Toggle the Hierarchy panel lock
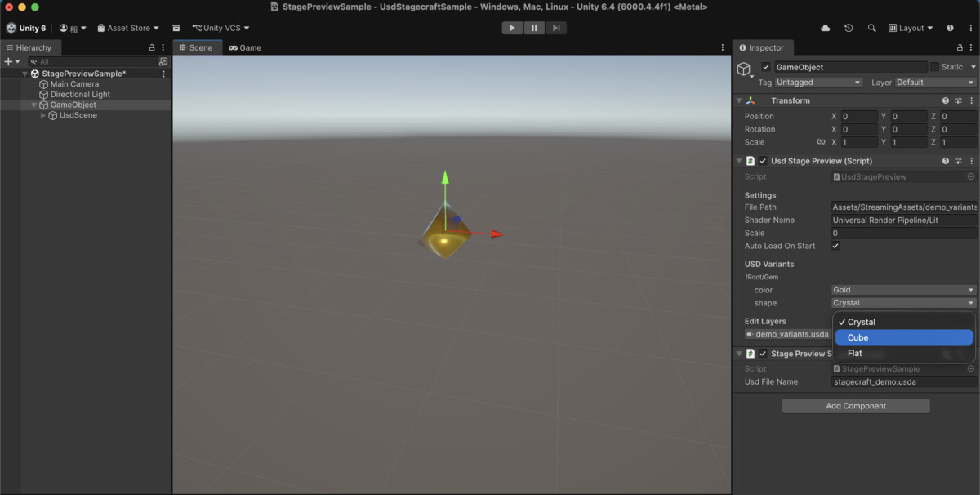This screenshot has height=495, width=980. tap(152, 47)
